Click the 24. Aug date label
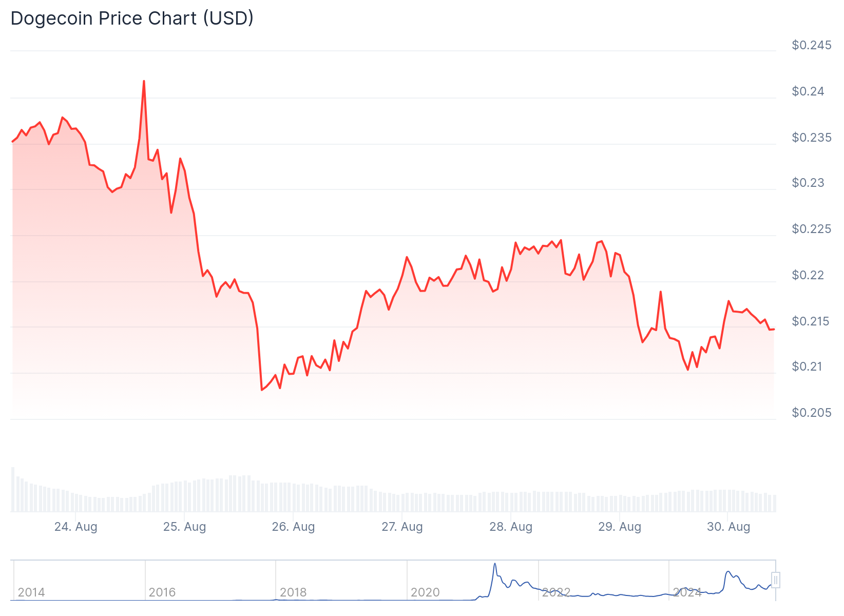 tap(76, 527)
